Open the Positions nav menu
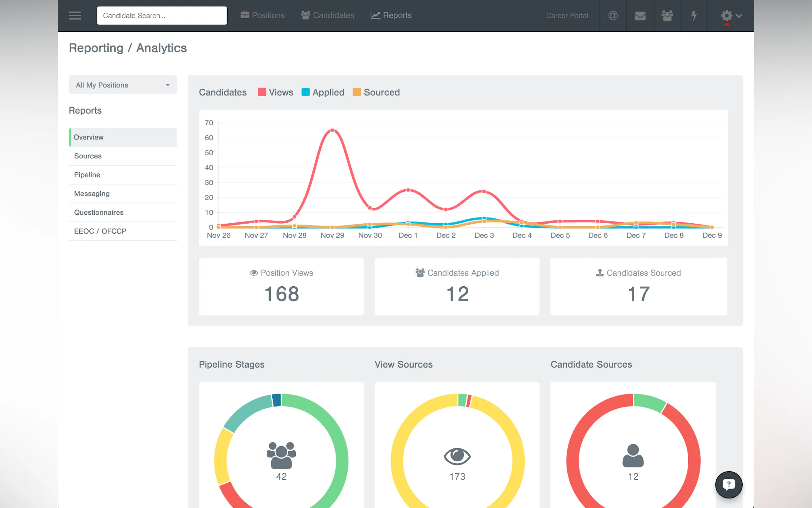Viewport: 812px width, 508px height. pyautogui.click(x=262, y=15)
